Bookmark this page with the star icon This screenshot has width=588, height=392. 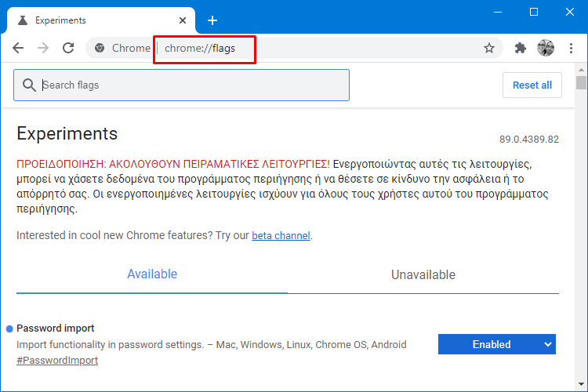pyautogui.click(x=489, y=48)
